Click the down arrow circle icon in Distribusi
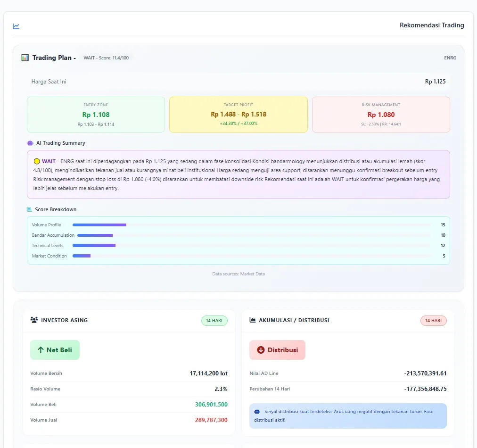The width and height of the screenshot is (477, 448). tap(261, 350)
